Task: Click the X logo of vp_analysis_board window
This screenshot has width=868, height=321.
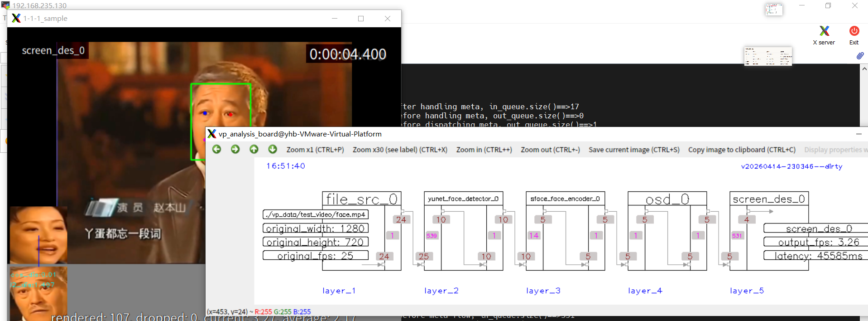Action: (x=211, y=134)
